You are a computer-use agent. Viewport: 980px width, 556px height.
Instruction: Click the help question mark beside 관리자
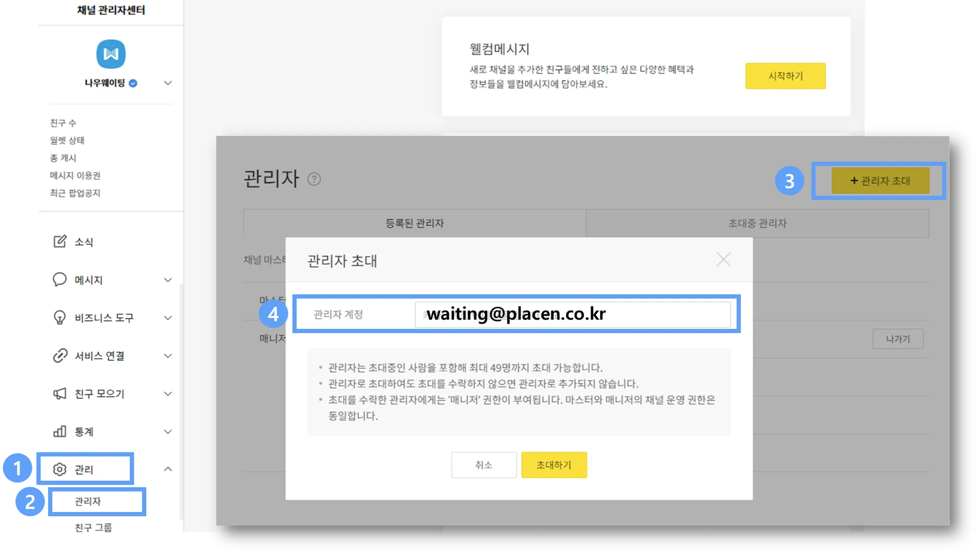(314, 179)
